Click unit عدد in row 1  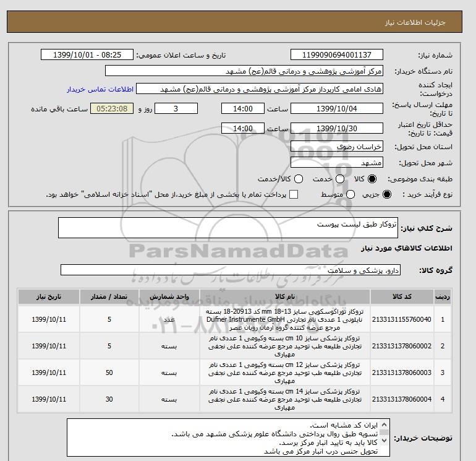coord(169,319)
